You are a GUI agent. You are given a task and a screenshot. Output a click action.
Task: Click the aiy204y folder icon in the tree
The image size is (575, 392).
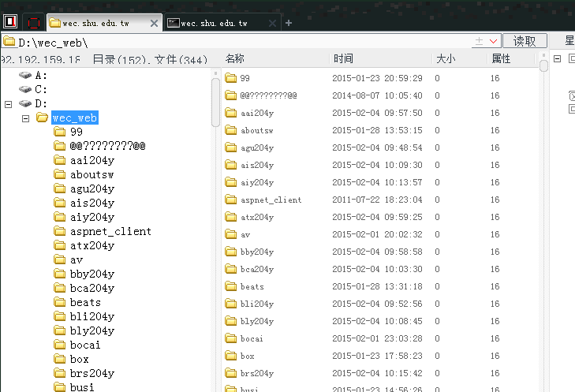59,217
